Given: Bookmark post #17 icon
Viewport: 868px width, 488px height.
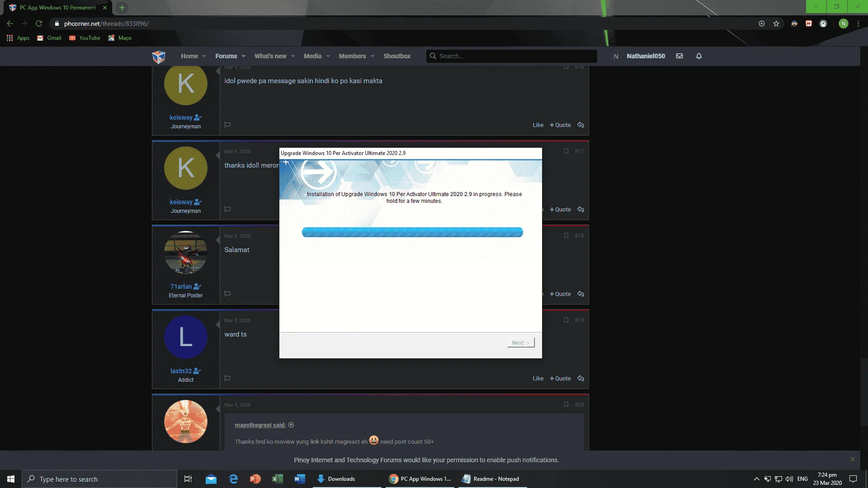Looking at the screenshot, I should tap(566, 151).
